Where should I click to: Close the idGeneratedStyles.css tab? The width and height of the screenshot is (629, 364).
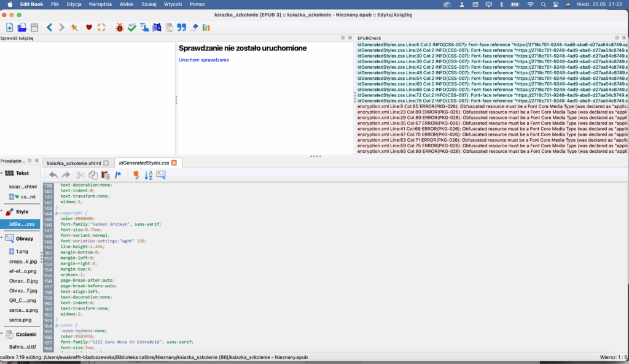click(174, 163)
